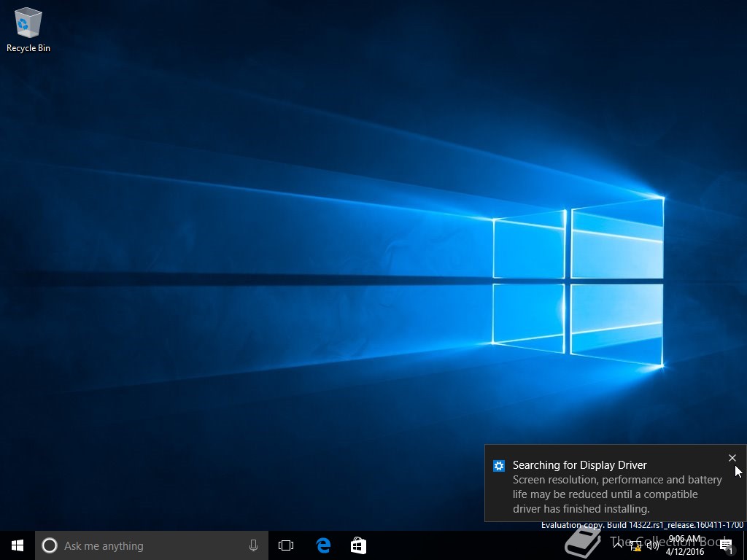This screenshot has height=560, width=747.
Task: Click the Searching for Display Driver title
Action: click(x=580, y=465)
